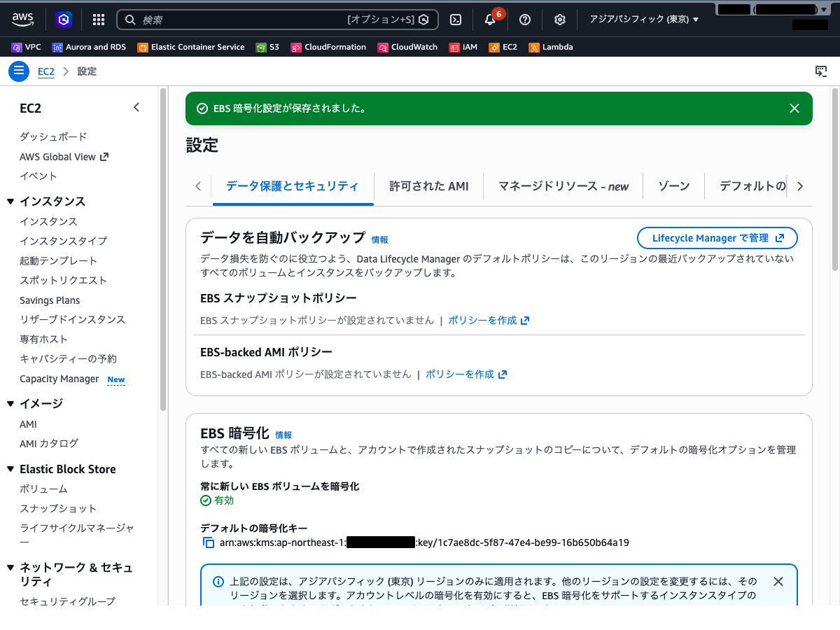
Task: Open 起動テンプレート in the sidebar
Action: [x=58, y=260]
